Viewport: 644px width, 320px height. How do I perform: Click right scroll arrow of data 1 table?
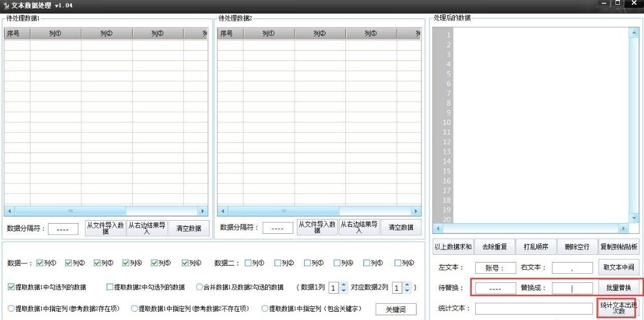tap(202, 211)
